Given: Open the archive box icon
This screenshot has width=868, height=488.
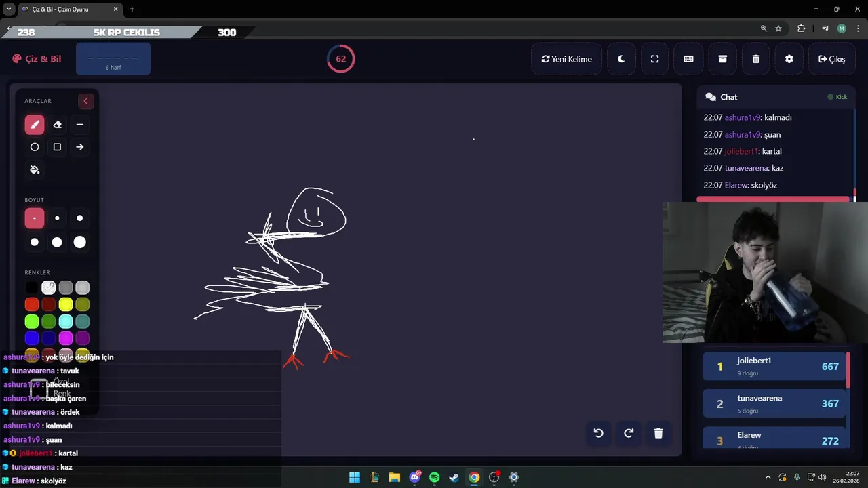Looking at the screenshot, I should coord(722,59).
